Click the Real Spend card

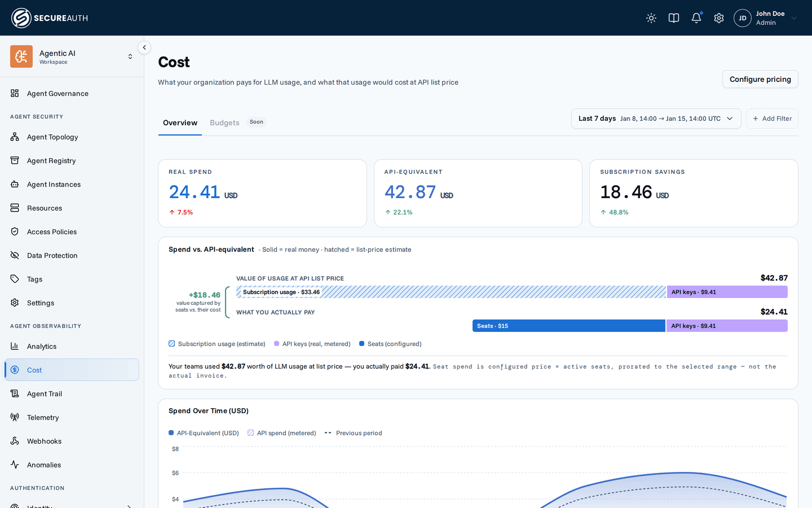click(262, 193)
